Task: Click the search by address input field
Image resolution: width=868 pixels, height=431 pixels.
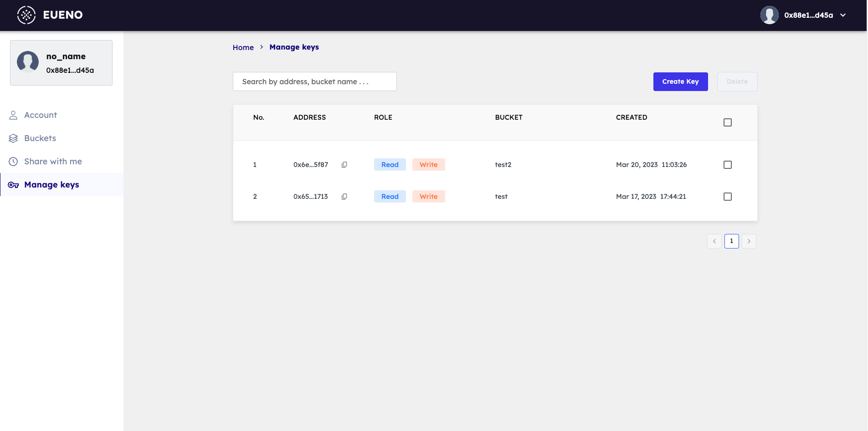Action: (x=314, y=81)
